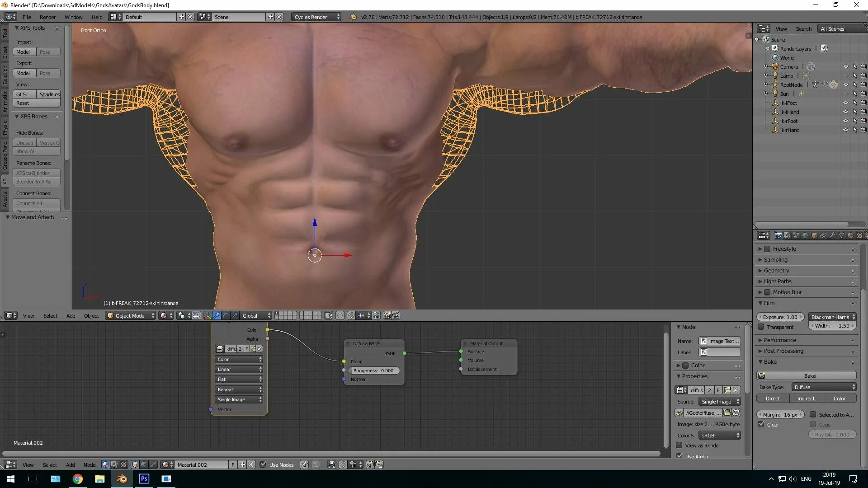Viewport: 868px width, 488px height.
Task: Launch Photoshop from the taskbar
Action: (144, 479)
